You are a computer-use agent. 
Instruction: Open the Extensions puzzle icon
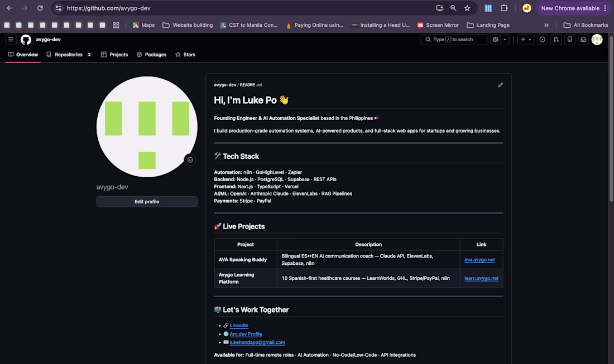tap(504, 8)
